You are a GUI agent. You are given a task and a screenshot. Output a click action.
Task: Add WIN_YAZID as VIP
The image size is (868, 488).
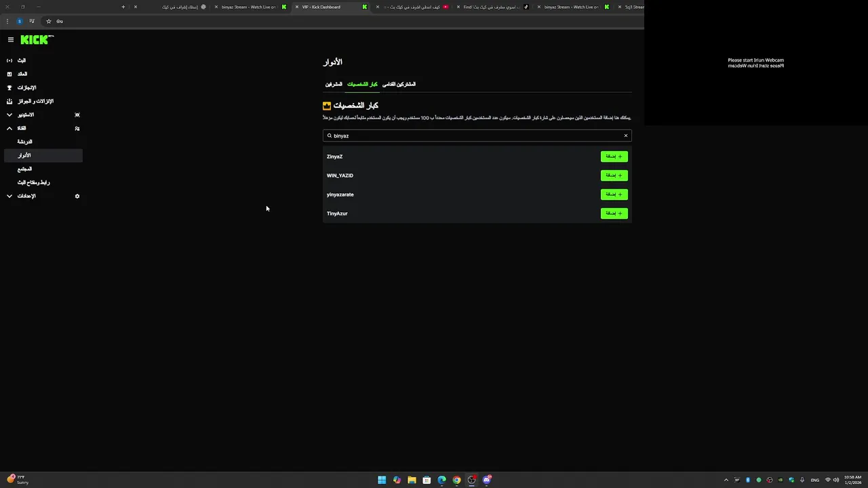614,176
